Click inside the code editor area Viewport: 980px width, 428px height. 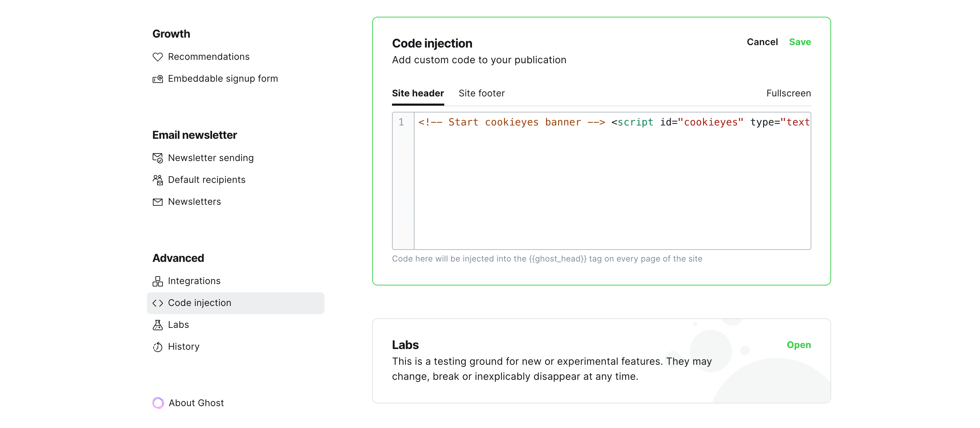coord(612,181)
